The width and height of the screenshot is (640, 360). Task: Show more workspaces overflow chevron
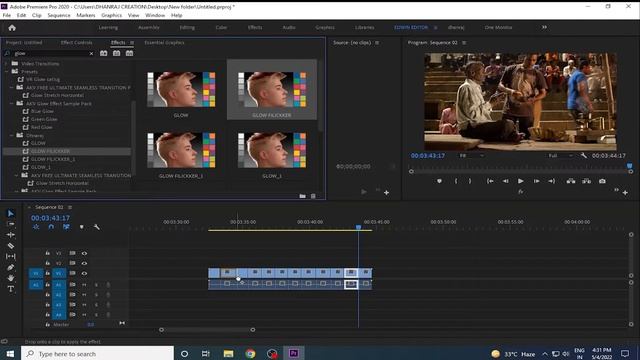(544, 27)
